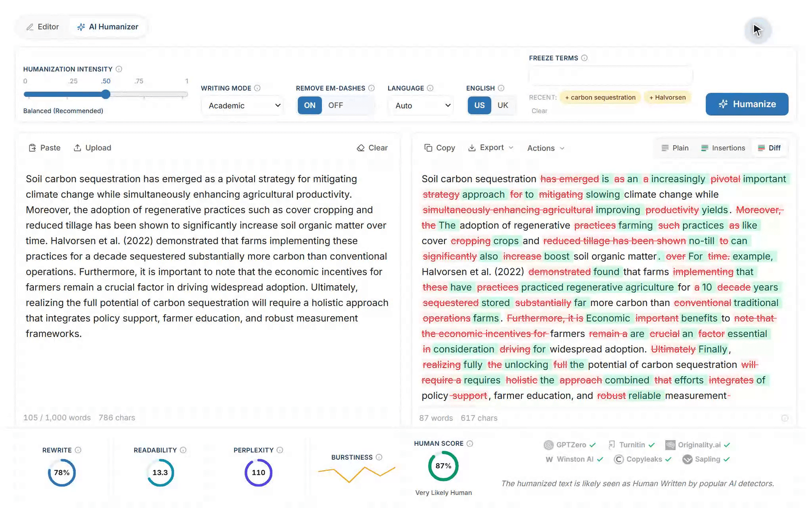This screenshot has width=812, height=508.
Task: Click the Copyleaks detector logo
Action: point(619,459)
